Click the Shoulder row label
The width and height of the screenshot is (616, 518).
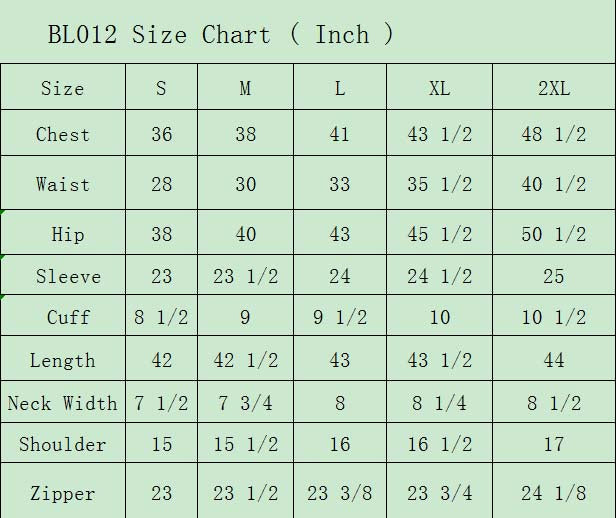(x=63, y=443)
